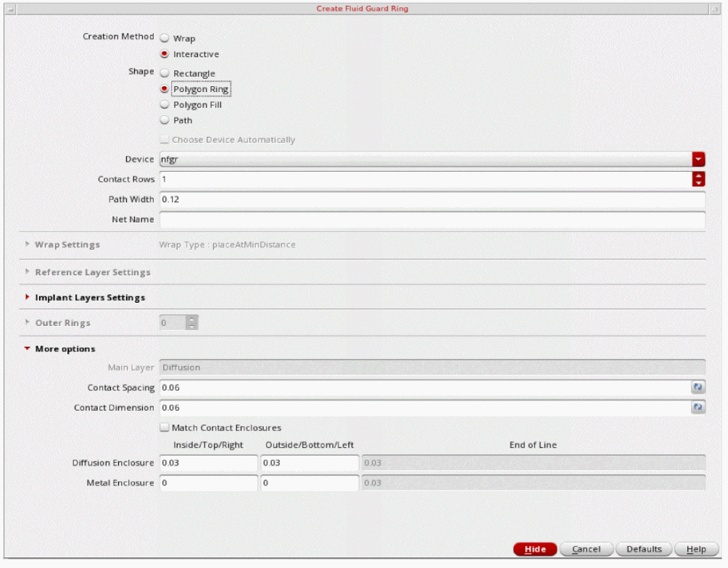Image resolution: width=728 pixels, height=568 pixels.
Task: Click the Cancel button
Action: [586, 549]
